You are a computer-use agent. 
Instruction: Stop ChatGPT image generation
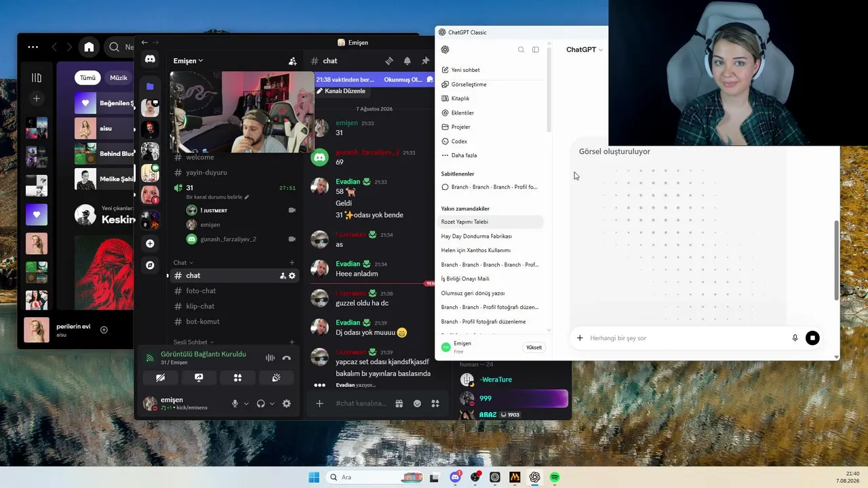pyautogui.click(x=812, y=338)
